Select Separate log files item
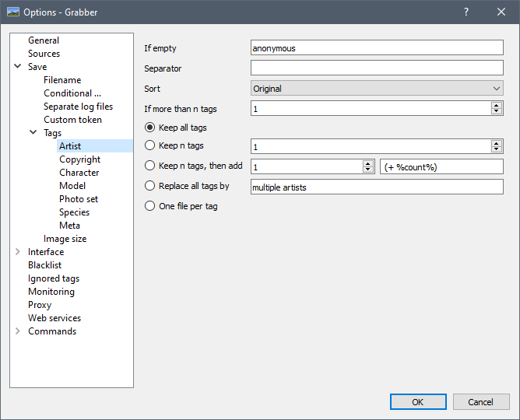Screen dimensions: 520x420 click(x=79, y=107)
